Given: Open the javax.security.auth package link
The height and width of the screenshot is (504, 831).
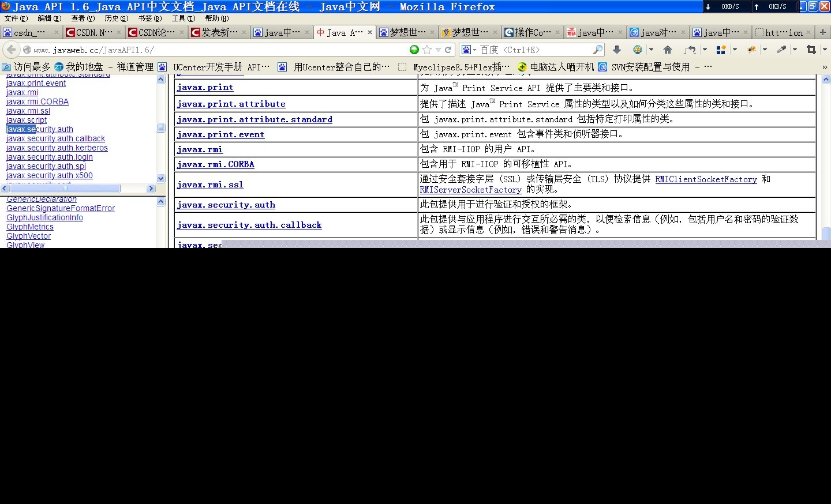Looking at the screenshot, I should [226, 204].
